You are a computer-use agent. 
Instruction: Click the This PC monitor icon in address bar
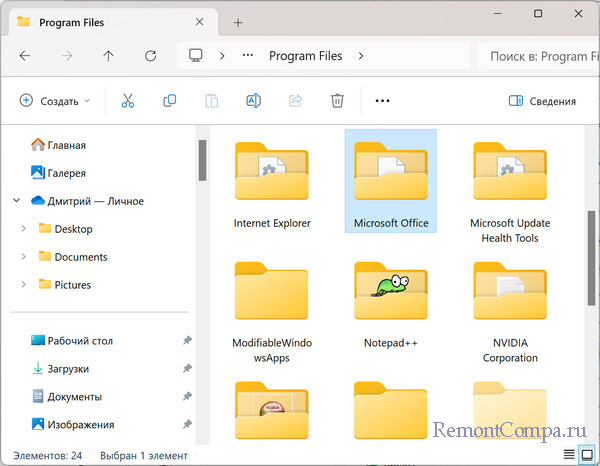click(196, 56)
